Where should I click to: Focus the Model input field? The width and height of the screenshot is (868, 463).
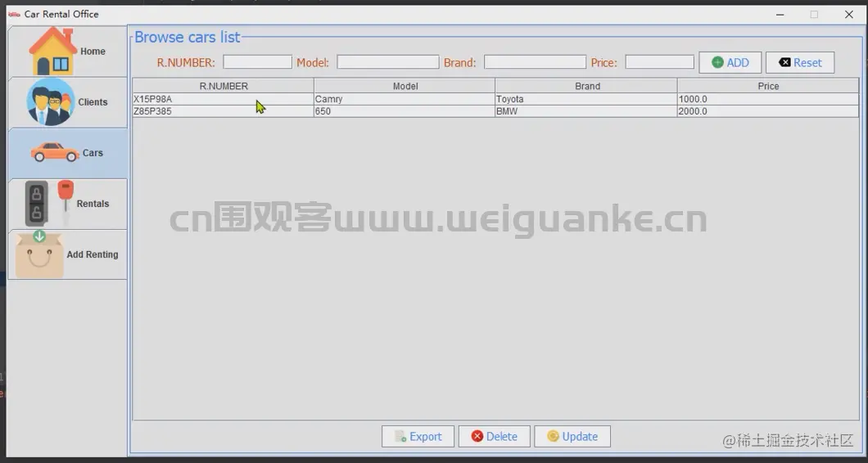388,62
